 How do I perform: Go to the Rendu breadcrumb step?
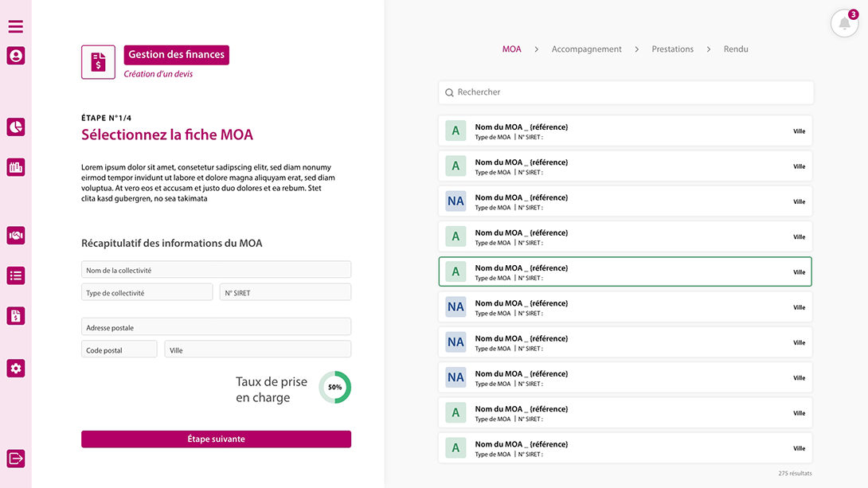coord(736,49)
